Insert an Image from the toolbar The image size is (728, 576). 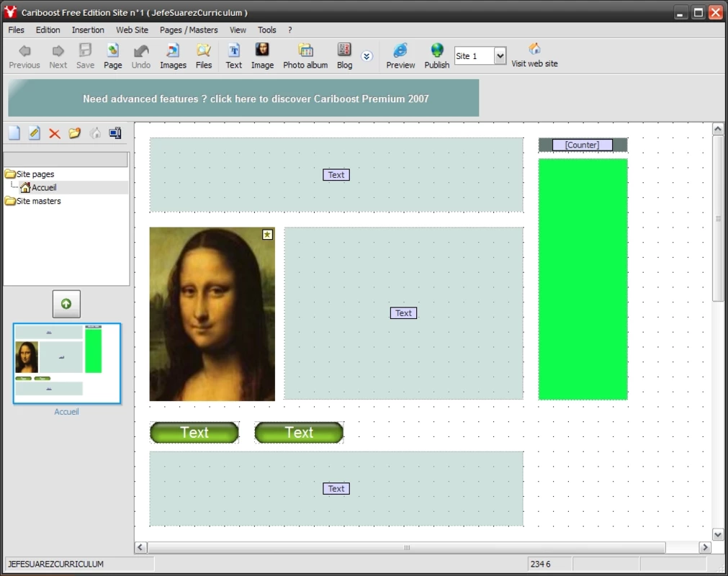coord(262,55)
